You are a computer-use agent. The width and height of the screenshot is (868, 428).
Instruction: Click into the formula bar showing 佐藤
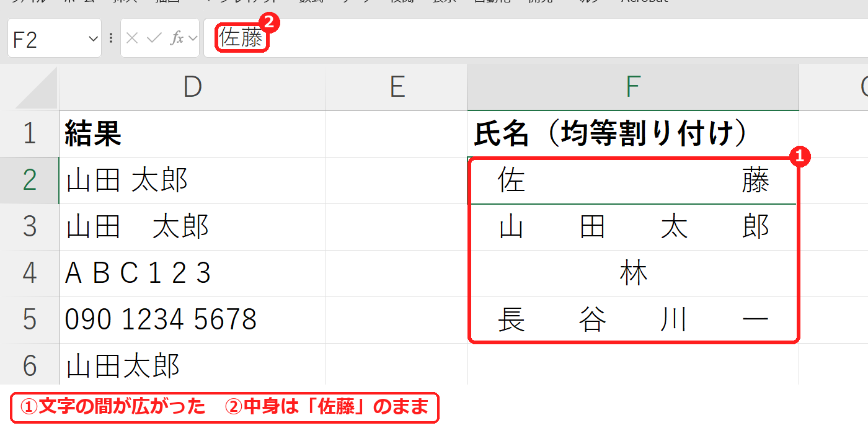point(536,38)
